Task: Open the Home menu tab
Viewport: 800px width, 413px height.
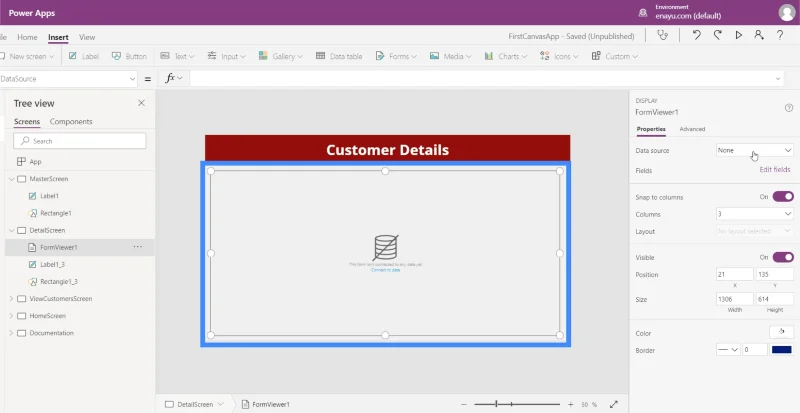Action: click(x=27, y=37)
